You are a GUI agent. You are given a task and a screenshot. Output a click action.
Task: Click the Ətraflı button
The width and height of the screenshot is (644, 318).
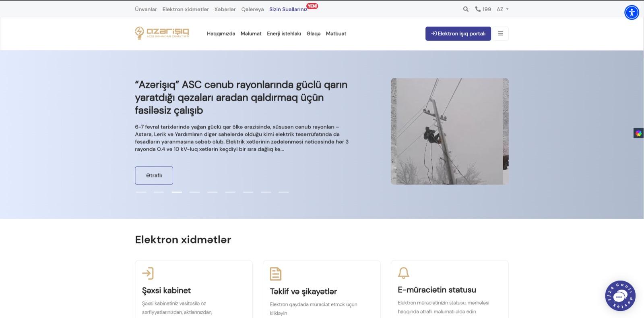[154, 175]
